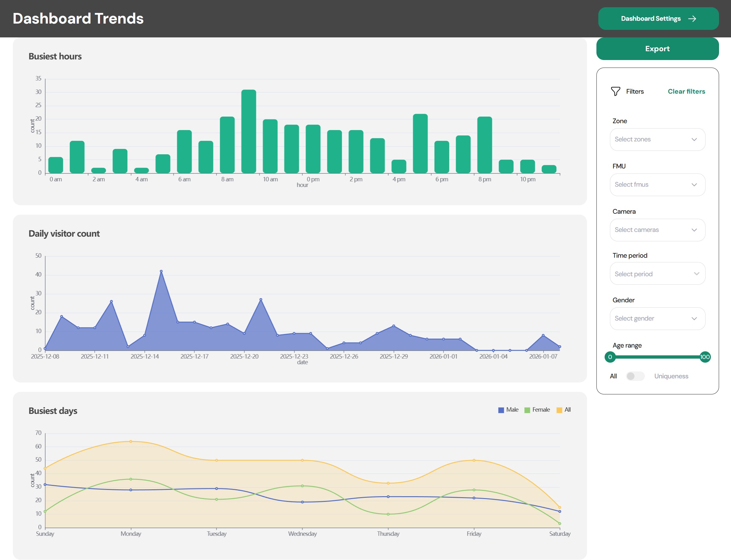Toggle Female series in the legend

pyautogui.click(x=537, y=410)
